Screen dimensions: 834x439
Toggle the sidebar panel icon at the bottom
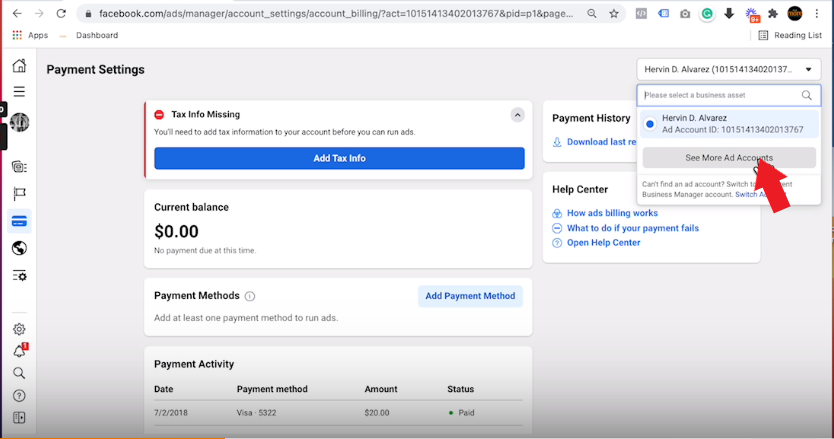tap(19, 418)
